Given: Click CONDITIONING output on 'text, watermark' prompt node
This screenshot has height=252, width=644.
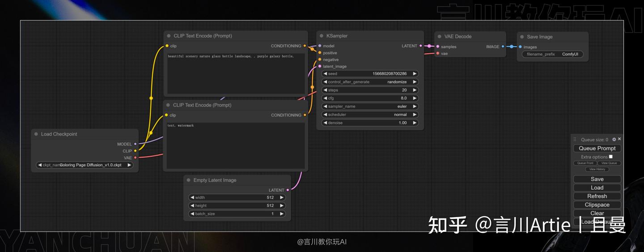Looking at the screenshot, I should point(305,115).
